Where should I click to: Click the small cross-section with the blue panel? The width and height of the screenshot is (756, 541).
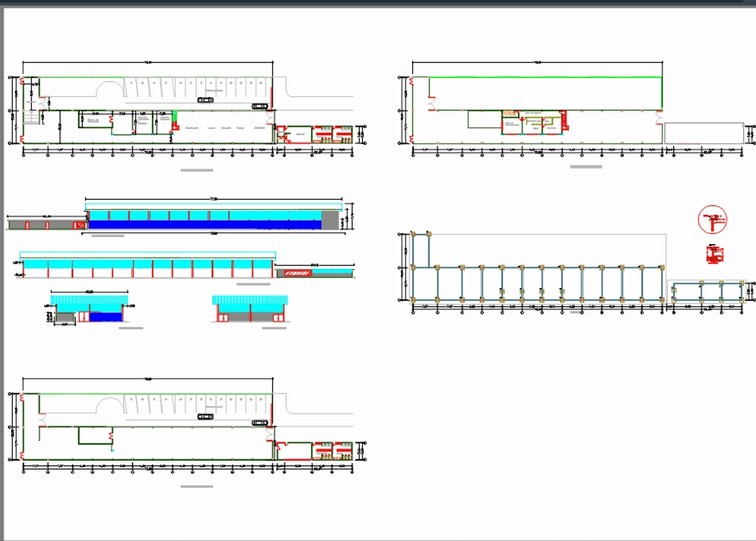[90, 307]
